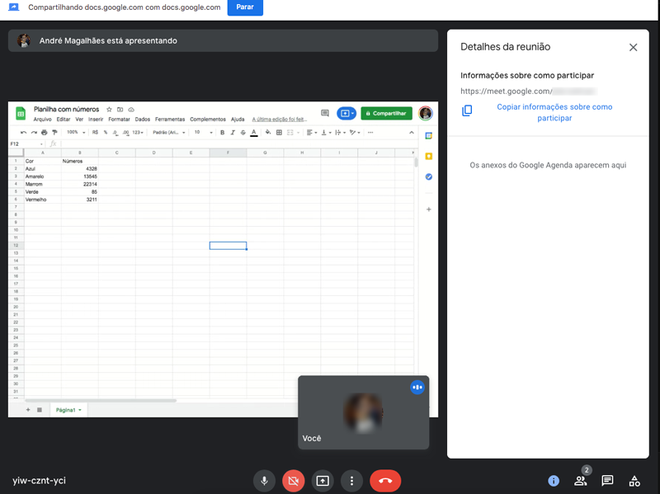
Task: Open the text wrapping dropdown
Action: [x=340, y=133]
